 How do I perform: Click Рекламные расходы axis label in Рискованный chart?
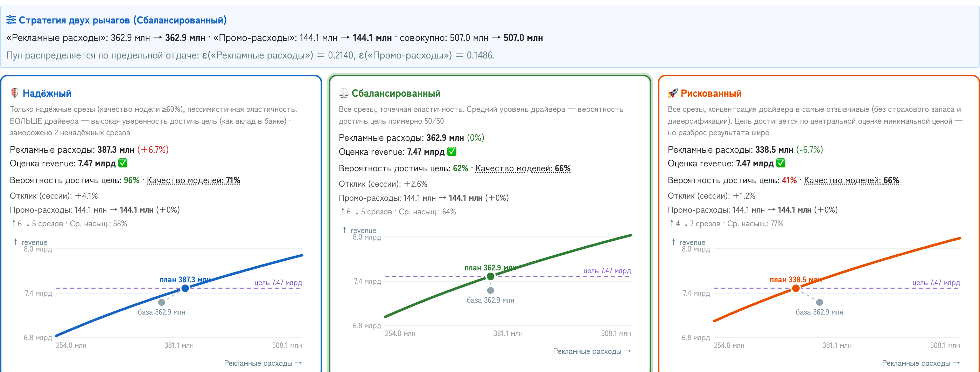point(921,363)
